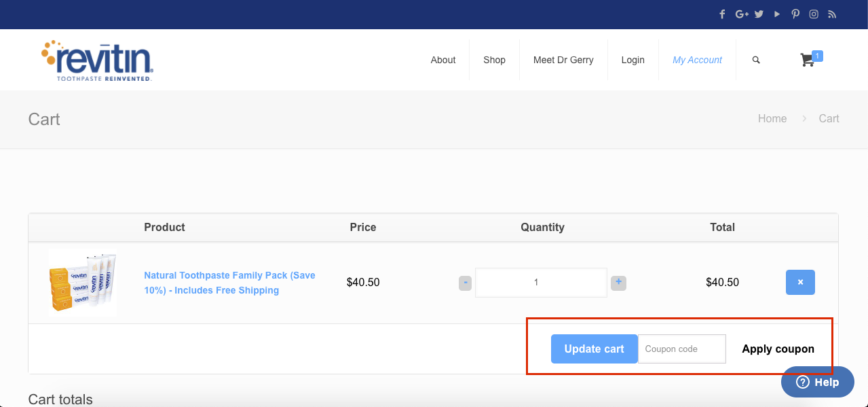Open the Pinterest social icon
The height and width of the screenshot is (407, 868).
coord(795,14)
